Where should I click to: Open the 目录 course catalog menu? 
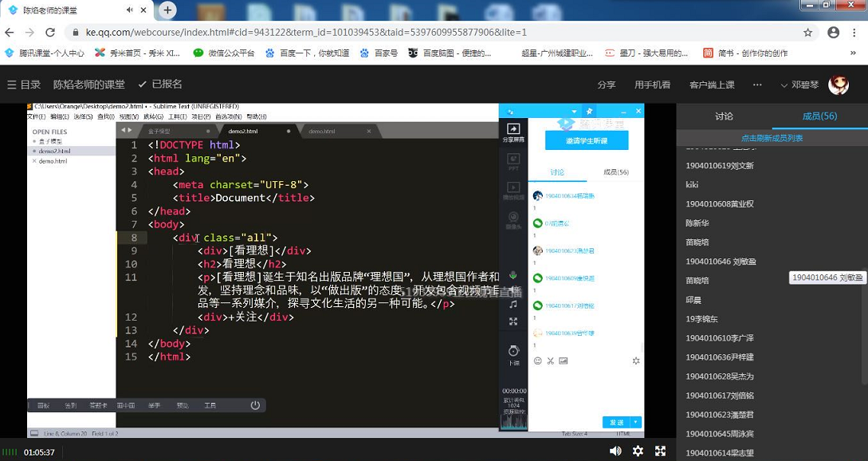pyautogui.click(x=24, y=85)
